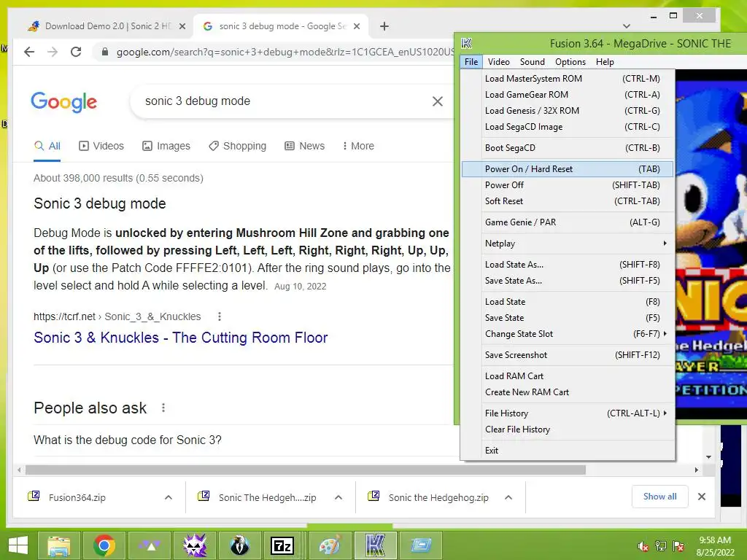This screenshot has height=560, width=747.
Task: Open the taskbar clock showing 9:58 AM
Action: (715, 546)
